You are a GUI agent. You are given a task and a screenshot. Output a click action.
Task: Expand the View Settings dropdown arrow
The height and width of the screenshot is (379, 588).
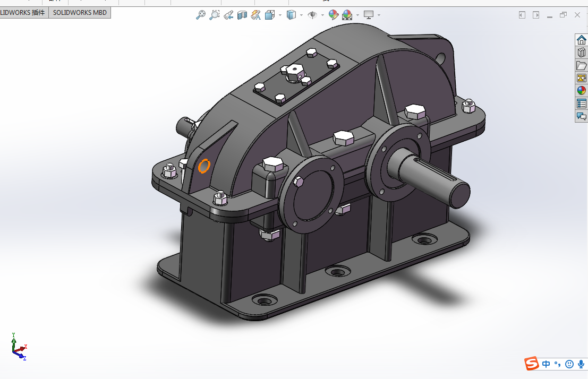click(379, 15)
